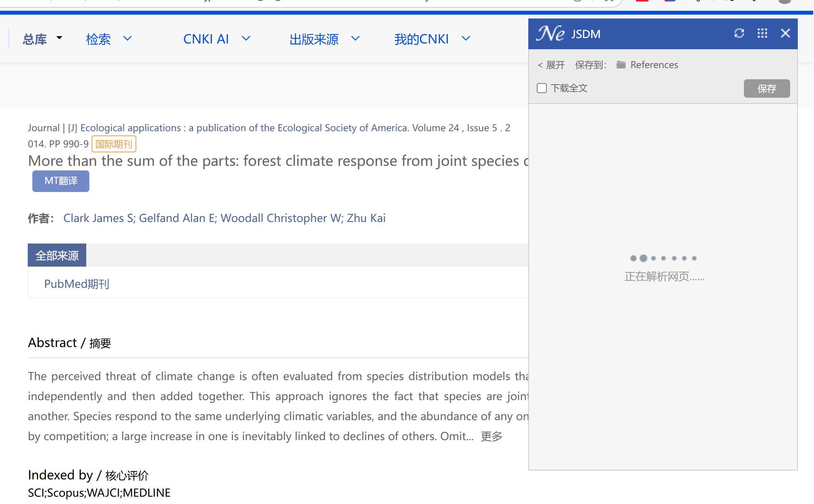
Task: Expand the 检索 menu chevron
Action: click(127, 38)
